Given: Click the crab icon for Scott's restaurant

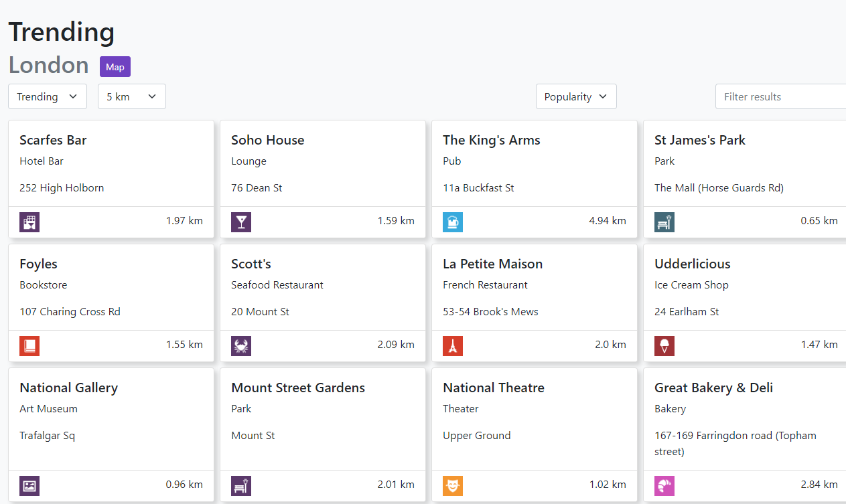Looking at the screenshot, I should point(241,346).
